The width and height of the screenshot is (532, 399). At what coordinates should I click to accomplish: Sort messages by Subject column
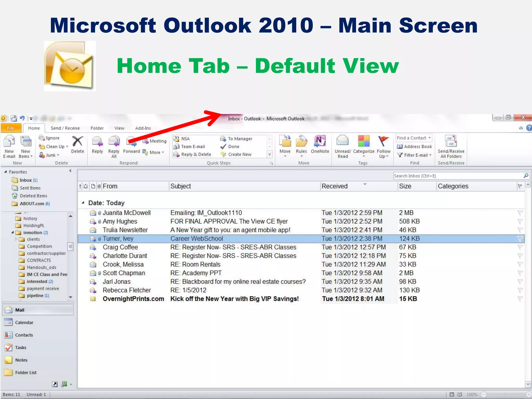[x=244, y=186]
